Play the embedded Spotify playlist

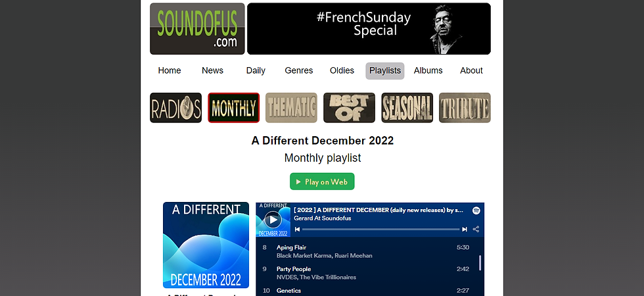coord(273,220)
